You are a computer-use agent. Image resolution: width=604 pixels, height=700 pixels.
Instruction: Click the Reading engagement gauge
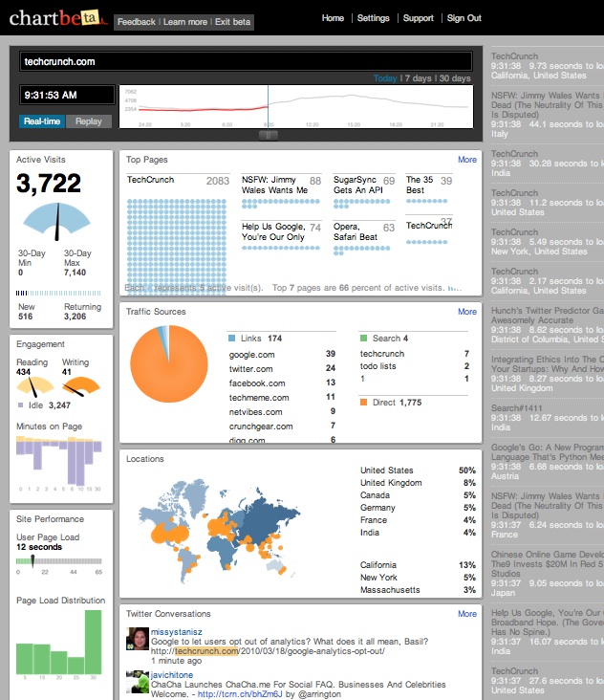click(34, 386)
